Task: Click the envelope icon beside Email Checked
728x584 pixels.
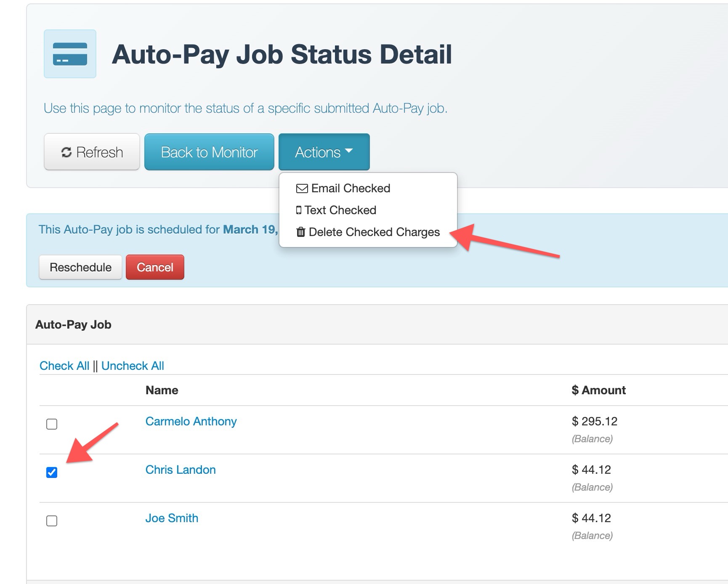Action: point(302,188)
